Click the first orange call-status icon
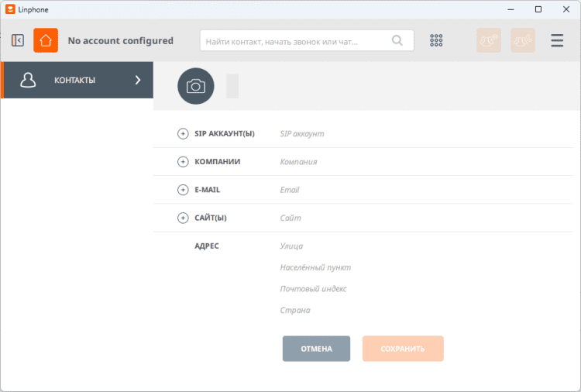The image size is (581, 392). coord(489,40)
